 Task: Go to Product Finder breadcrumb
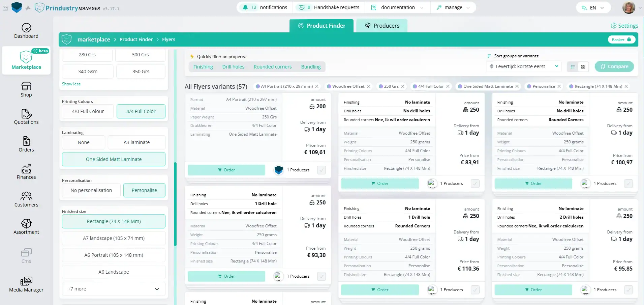(136, 39)
